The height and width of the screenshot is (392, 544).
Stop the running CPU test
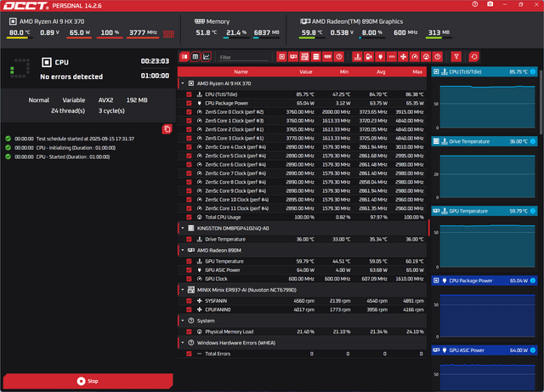tap(88, 381)
